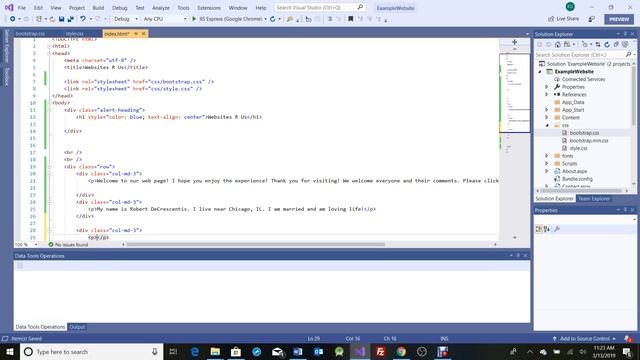Collapse the head tag outlining toggle
The width and height of the screenshot is (640, 360).
click(49, 53)
